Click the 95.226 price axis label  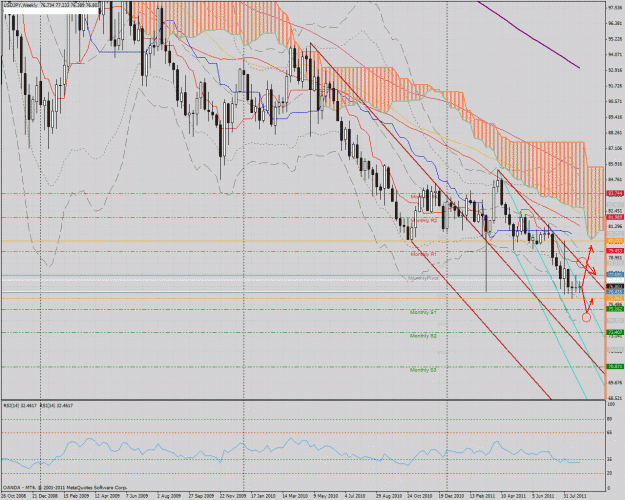(615, 39)
